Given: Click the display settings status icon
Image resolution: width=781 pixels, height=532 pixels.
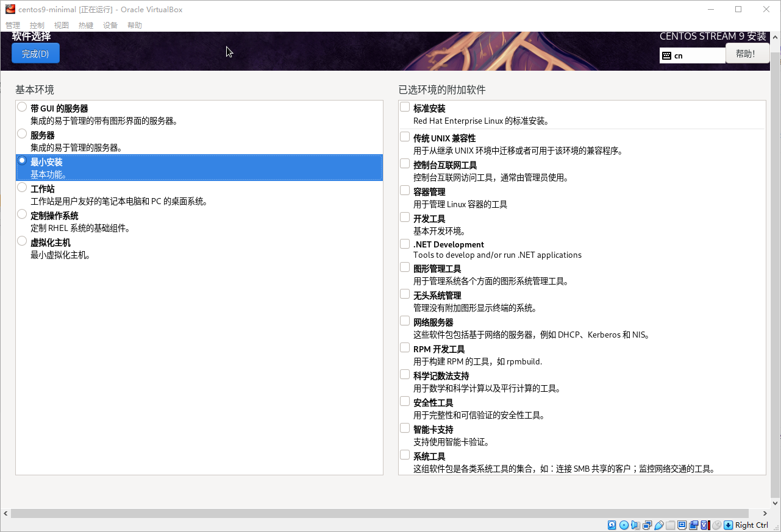Looking at the screenshot, I should [682, 525].
